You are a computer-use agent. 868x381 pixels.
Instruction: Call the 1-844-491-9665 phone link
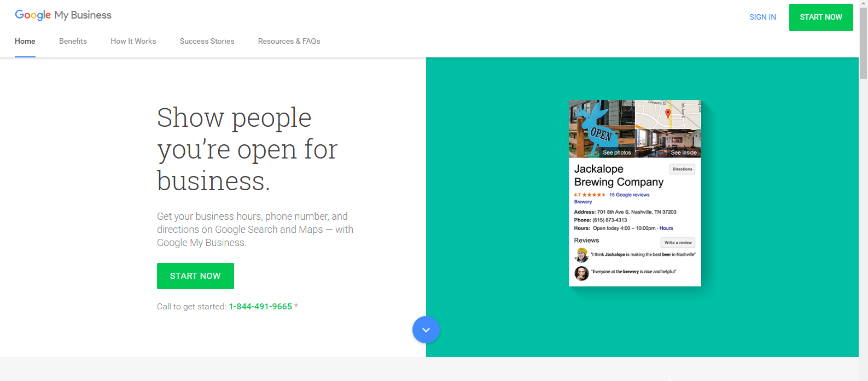click(x=260, y=307)
